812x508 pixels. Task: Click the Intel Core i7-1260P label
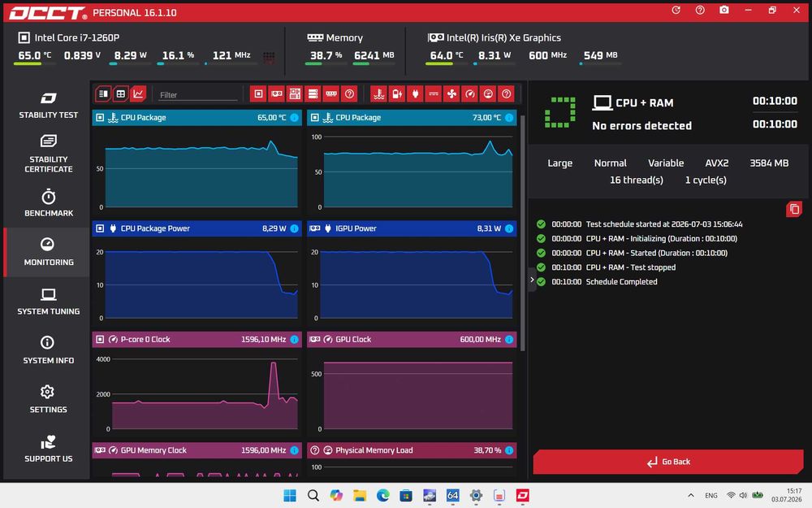coord(76,38)
